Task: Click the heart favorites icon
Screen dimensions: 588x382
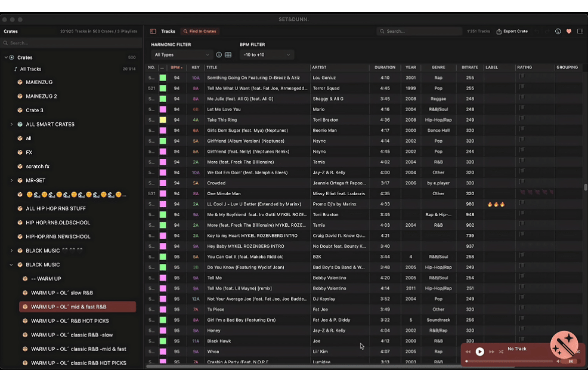Action: coord(569,31)
